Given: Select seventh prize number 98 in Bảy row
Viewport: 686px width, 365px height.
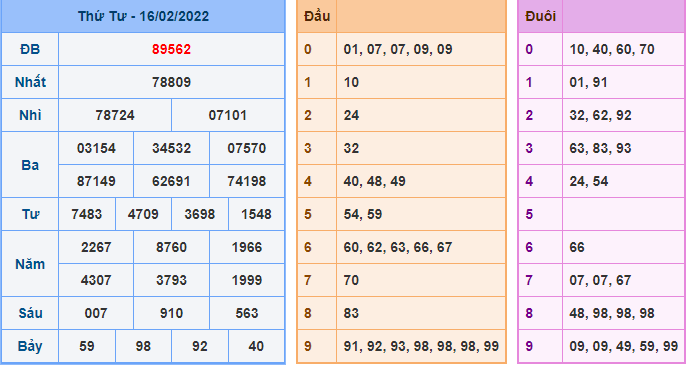Looking at the screenshot, I should tap(143, 346).
